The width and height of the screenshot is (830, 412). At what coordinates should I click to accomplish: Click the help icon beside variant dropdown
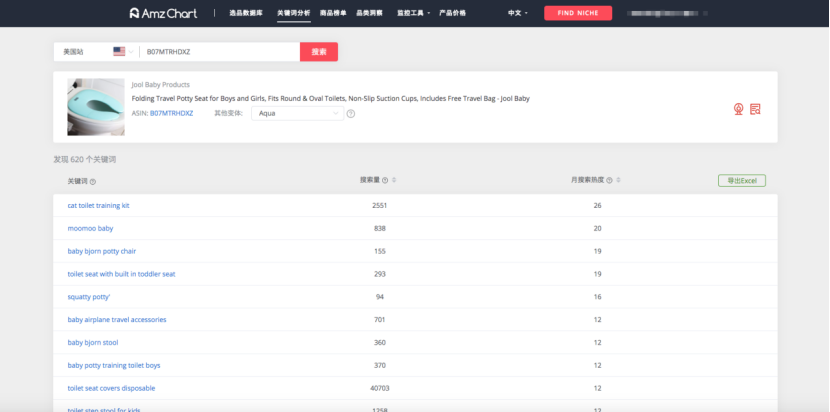(x=350, y=113)
